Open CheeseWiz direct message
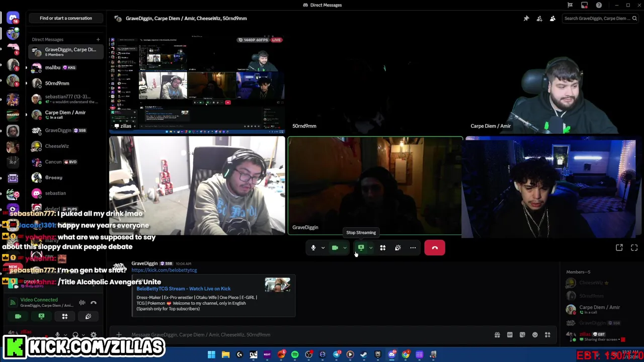 click(x=66, y=146)
